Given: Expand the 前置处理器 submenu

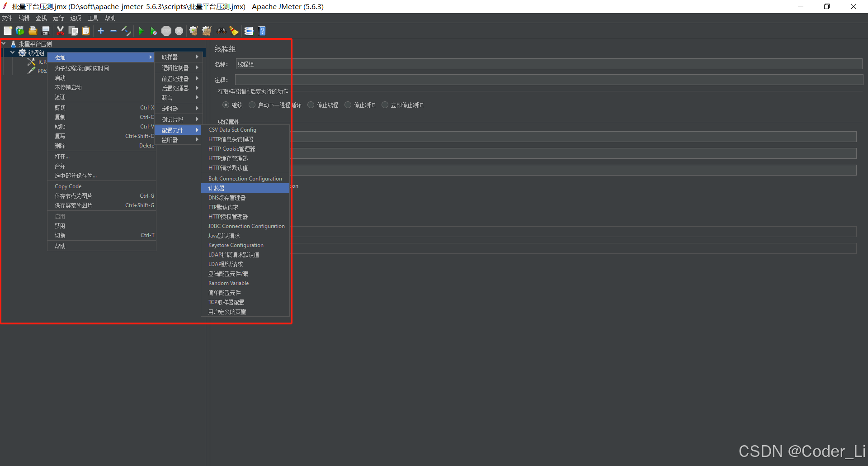Looking at the screenshot, I should click(179, 79).
